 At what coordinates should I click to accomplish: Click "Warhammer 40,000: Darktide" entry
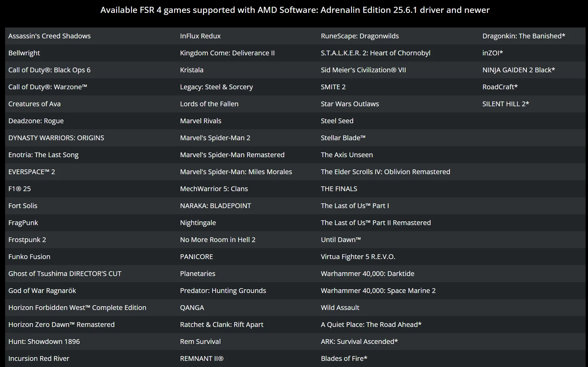[368, 274]
